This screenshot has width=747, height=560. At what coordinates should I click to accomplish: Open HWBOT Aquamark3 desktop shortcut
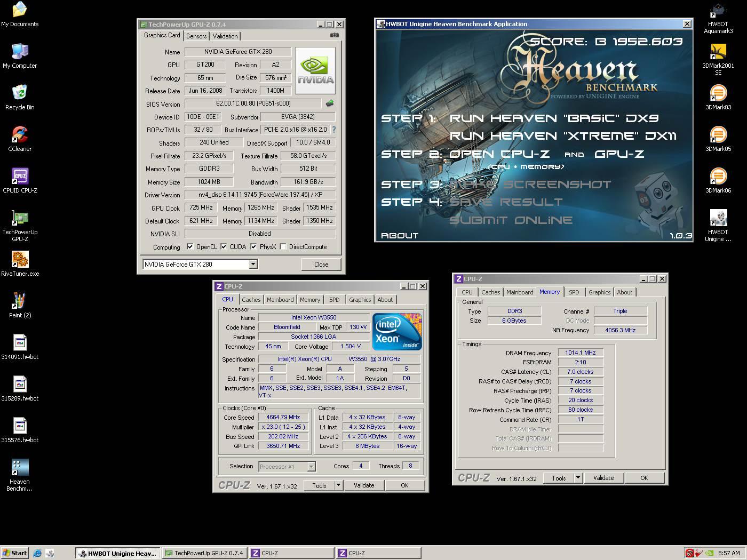718,19
